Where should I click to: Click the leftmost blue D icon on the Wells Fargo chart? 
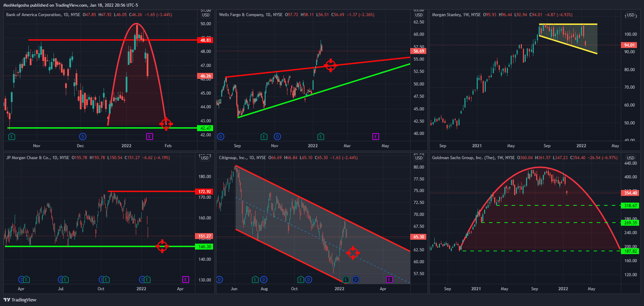pyautogui.click(x=220, y=137)
